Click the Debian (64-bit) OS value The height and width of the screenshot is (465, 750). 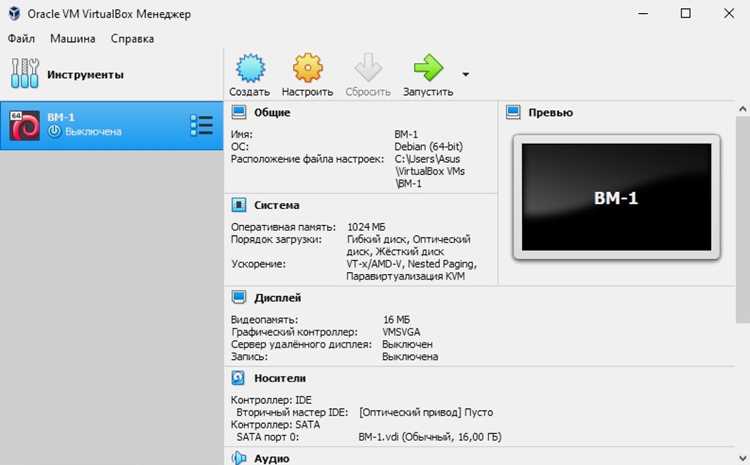[x=429, y=146]
